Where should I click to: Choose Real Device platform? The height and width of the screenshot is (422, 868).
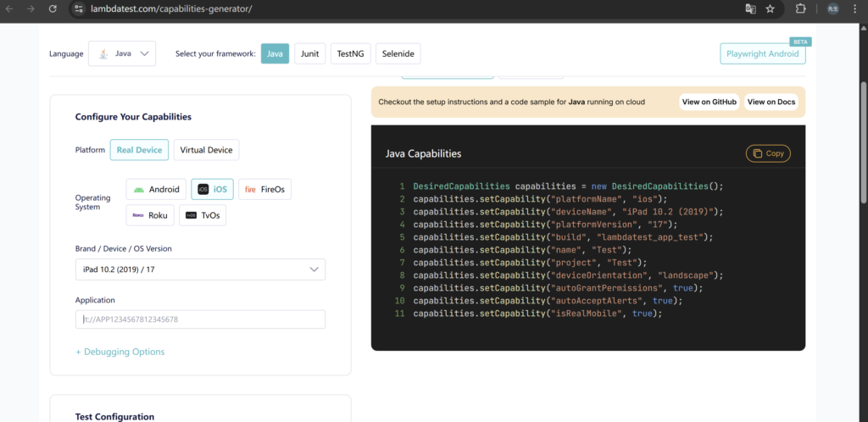pyautogui.click(x=139, y=150)
